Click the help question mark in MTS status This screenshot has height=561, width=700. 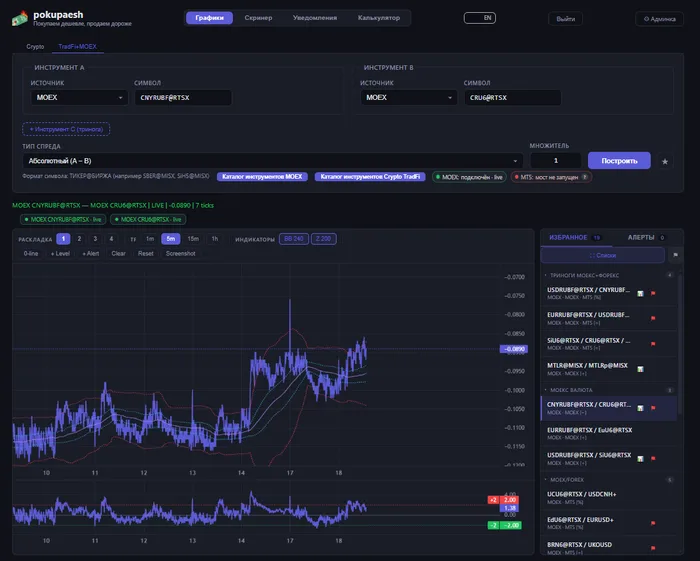(x=584, y=177)
